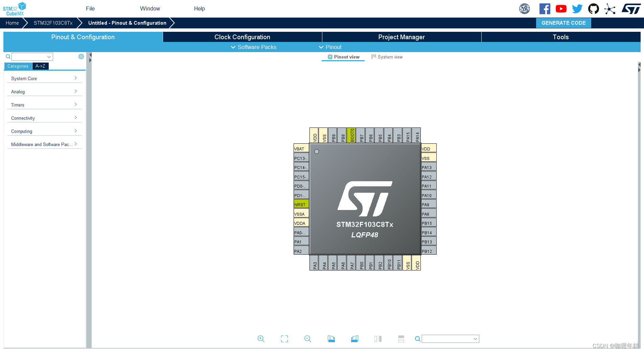Open the GitHub link icon

594,9
